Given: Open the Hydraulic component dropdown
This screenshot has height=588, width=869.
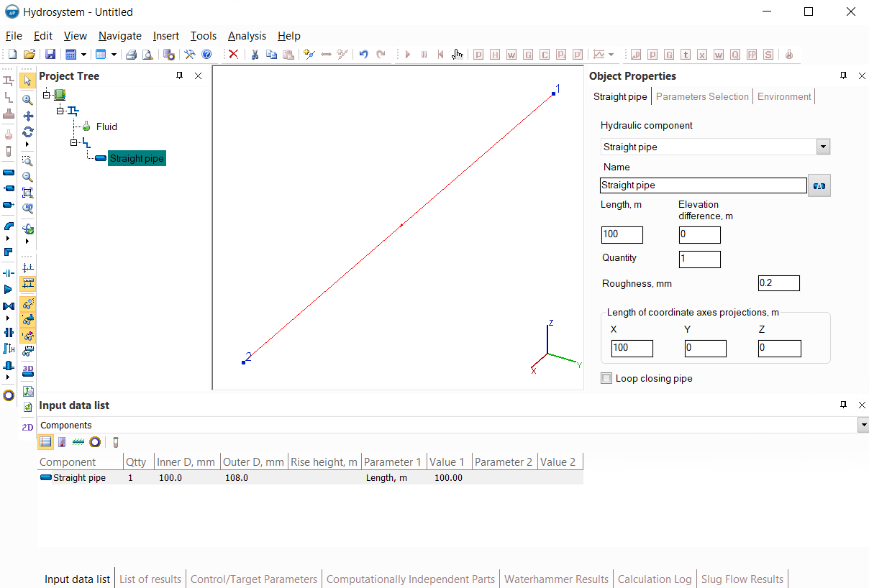Looking at the screenshot, I should pyautogui.click(x=823, y=147).
